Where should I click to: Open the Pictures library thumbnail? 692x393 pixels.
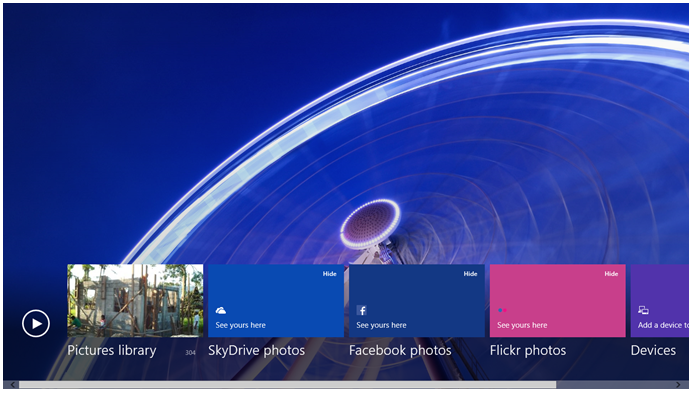(x=135, y=301)
